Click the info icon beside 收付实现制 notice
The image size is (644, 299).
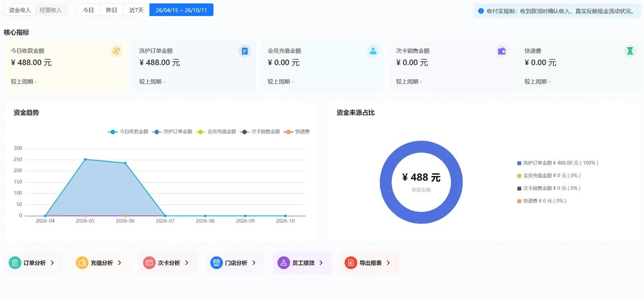481,11
